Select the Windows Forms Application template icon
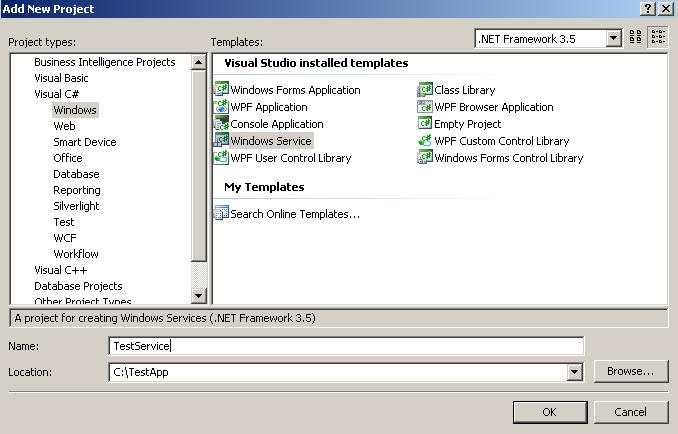 [221, 89]
